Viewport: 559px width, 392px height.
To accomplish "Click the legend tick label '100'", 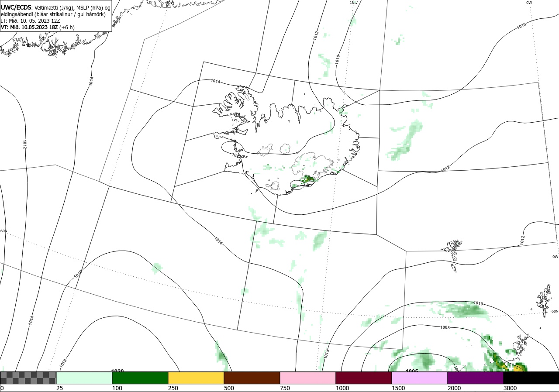I will pyautogui.click(x=117, y=388).
